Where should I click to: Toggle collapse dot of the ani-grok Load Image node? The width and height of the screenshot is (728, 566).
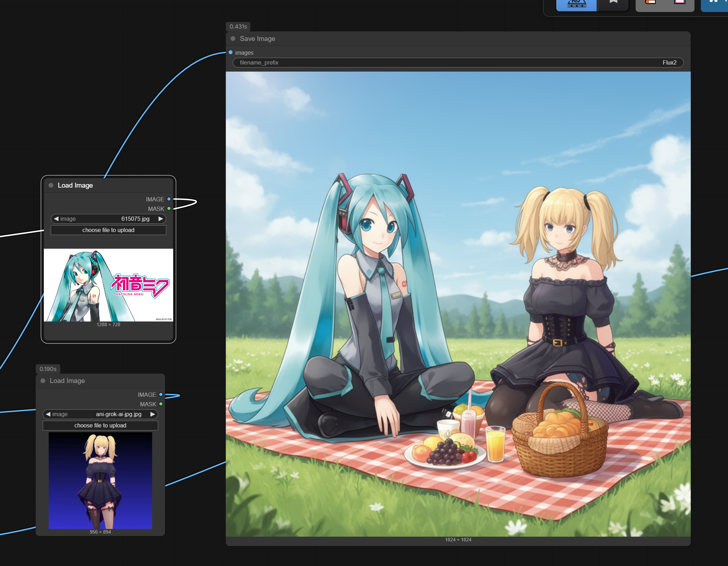pos(43,381)
